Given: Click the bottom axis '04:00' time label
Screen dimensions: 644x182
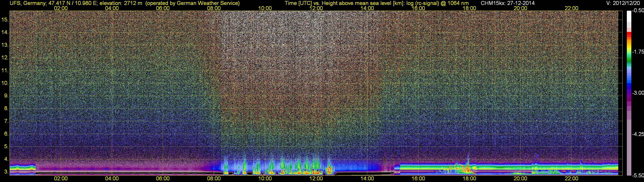Looking at the screenshot, I should point(112,179).
